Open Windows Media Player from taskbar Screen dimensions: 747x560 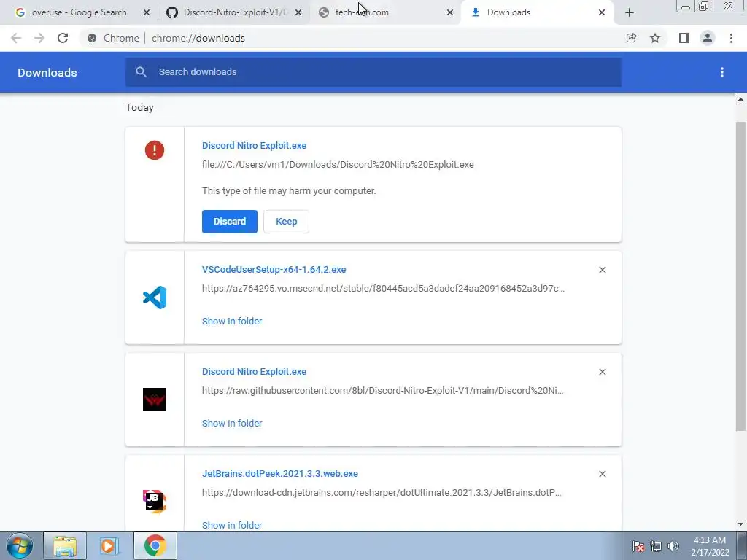[109, 545]
